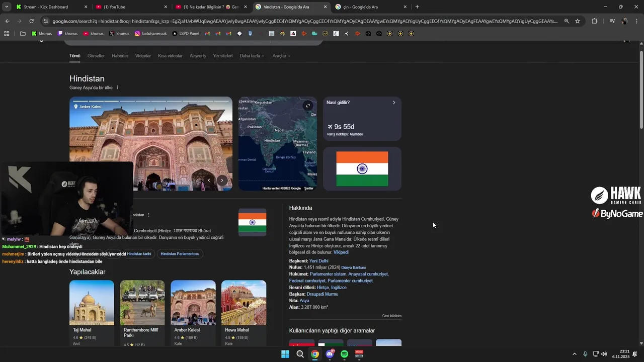Open Discord from the taskbar
The height and width of the screenshot is (362, 644).
click(330, 354)
